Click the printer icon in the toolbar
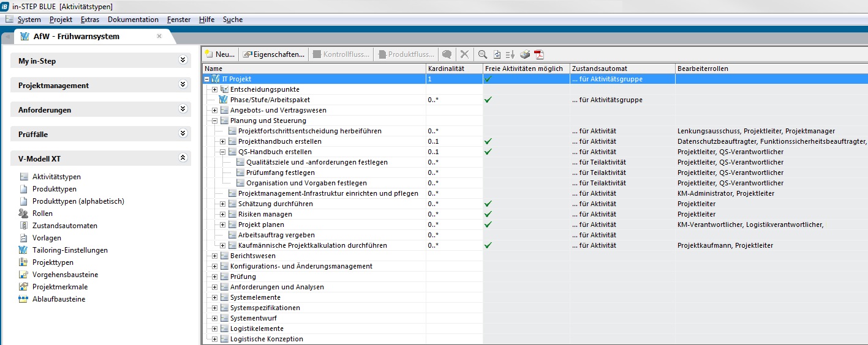 tap(525, 54)
